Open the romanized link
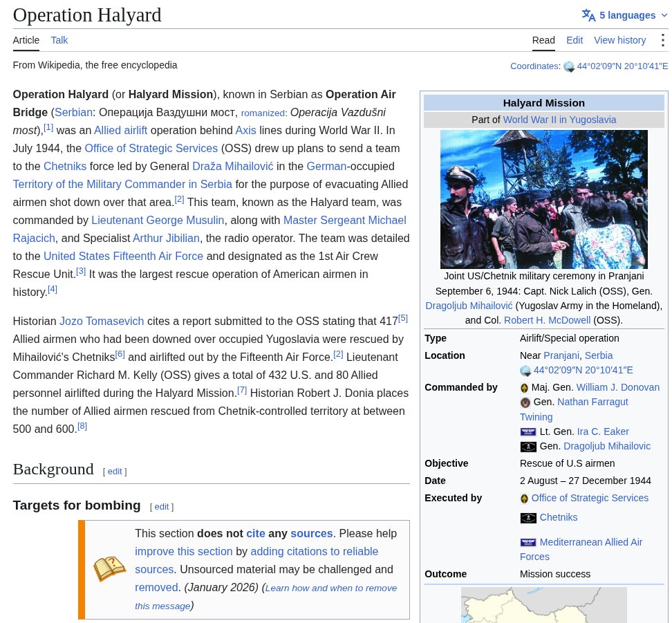Image resolution: width=672 pixels, height=623 pixels. coord(263,113)
